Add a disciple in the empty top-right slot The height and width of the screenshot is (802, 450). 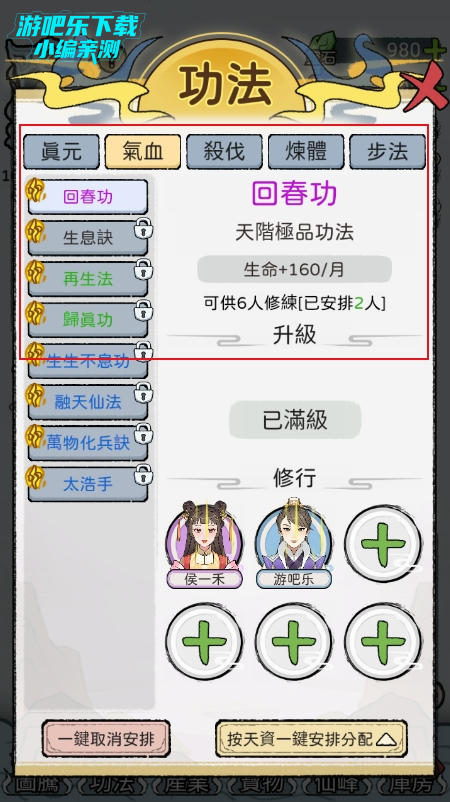tap(383, 543)
